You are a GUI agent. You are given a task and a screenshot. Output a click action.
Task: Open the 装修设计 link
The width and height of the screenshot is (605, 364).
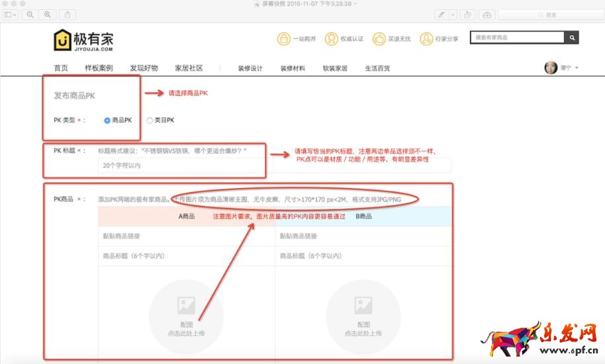250,68
